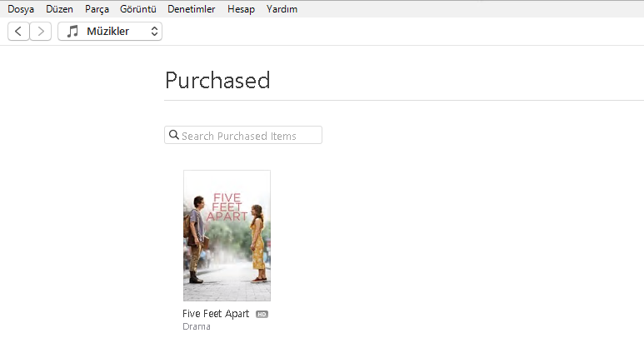Open the Denetimler menu
The image size is (644, 338).
pyautogui.click(x=192, y=9)
